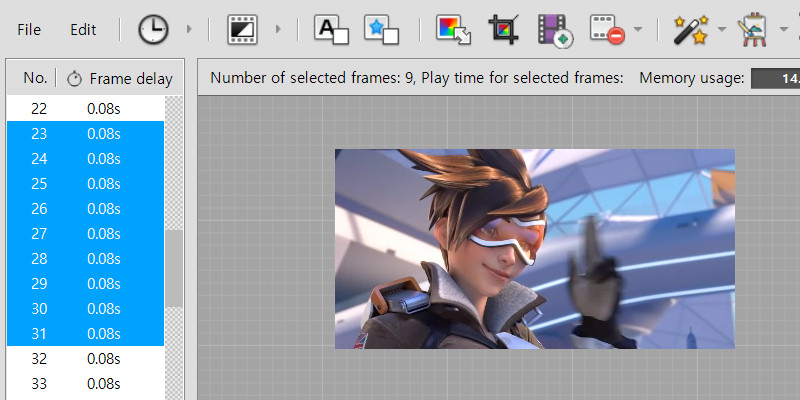Viewport: 800px width, 400px height.
Task: Click the add sticker star icon
Action: (381, 30)
